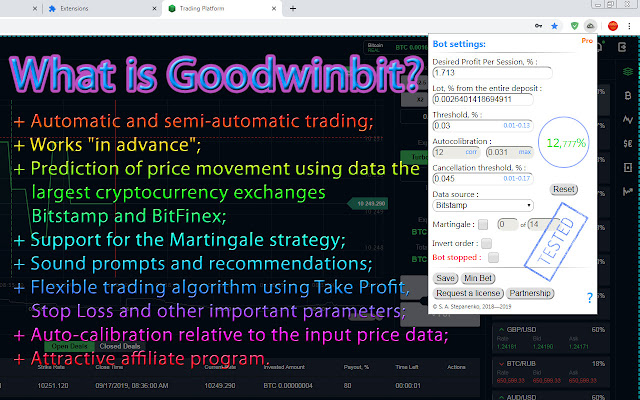
Task: Open a new browser tab
Action: point(293,8)
